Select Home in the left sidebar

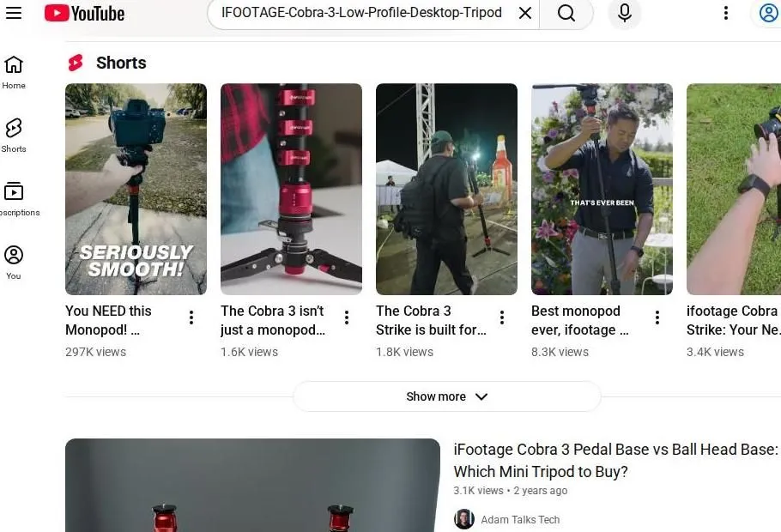coord(13,71)
